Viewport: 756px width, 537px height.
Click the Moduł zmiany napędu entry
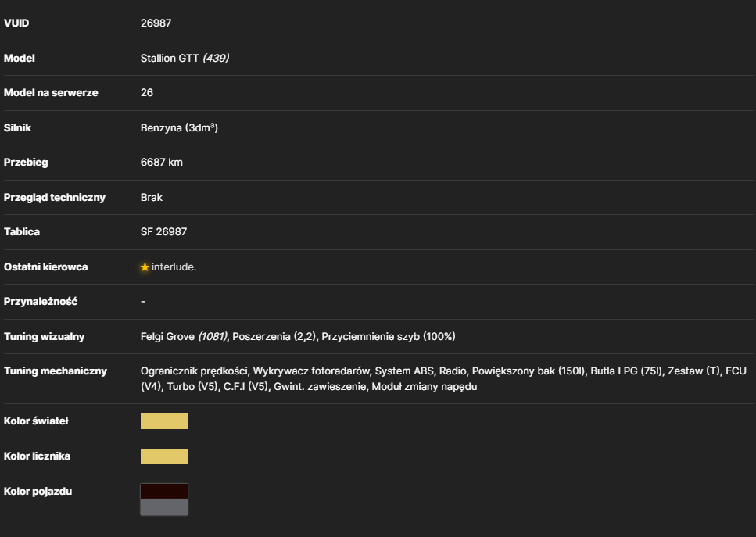pyautogui.click(x=425, y=387)
